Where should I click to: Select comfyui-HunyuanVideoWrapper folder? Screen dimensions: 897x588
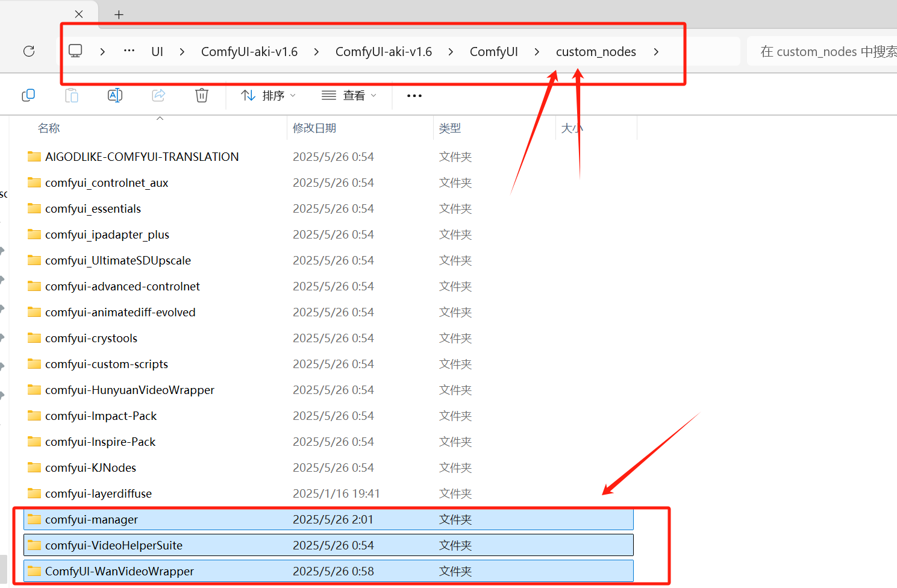tap(130, 390)
